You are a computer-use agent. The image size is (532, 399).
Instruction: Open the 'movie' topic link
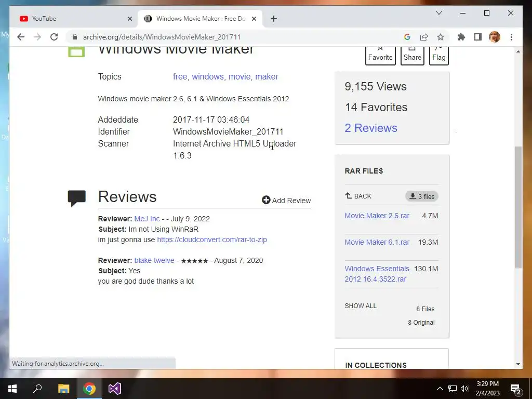pyautogui.click(x=239, y=77)
